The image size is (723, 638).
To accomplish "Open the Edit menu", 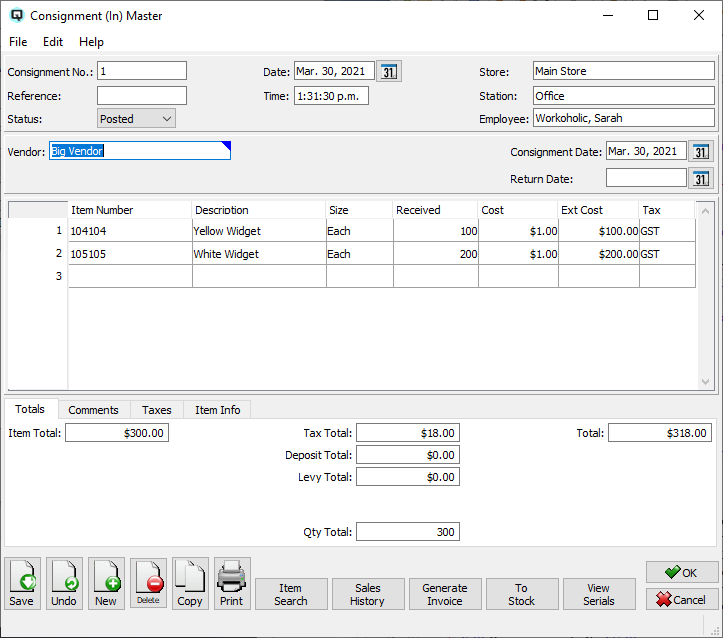I will pos(53,42).
